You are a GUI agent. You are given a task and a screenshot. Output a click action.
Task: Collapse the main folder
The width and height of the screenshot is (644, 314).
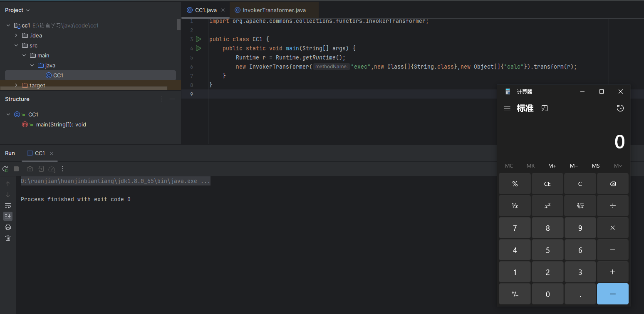click(x=25, y=55)
